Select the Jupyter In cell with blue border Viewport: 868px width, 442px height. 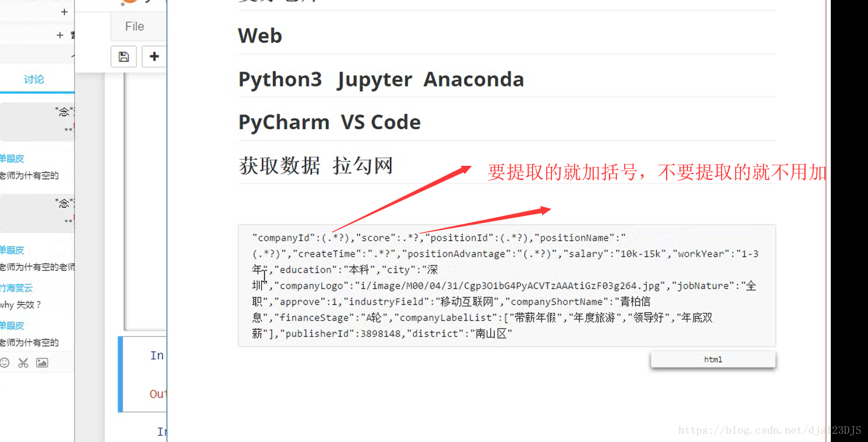[x=143, y=374]
